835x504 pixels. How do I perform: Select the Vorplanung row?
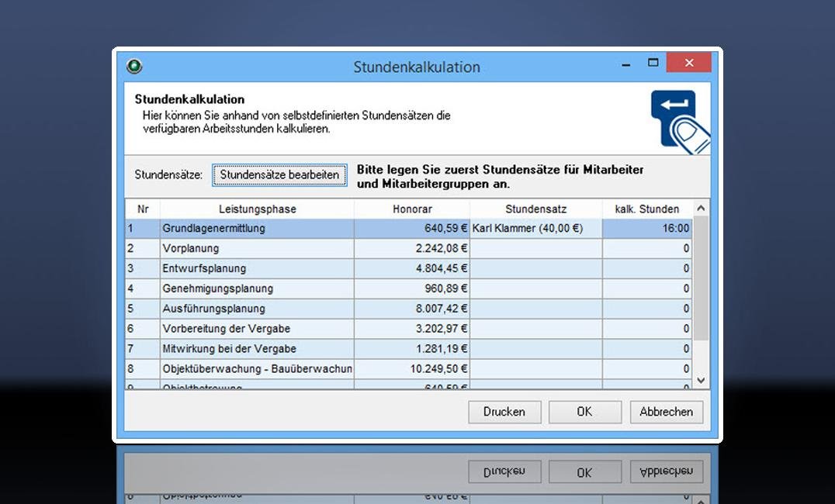408,249
